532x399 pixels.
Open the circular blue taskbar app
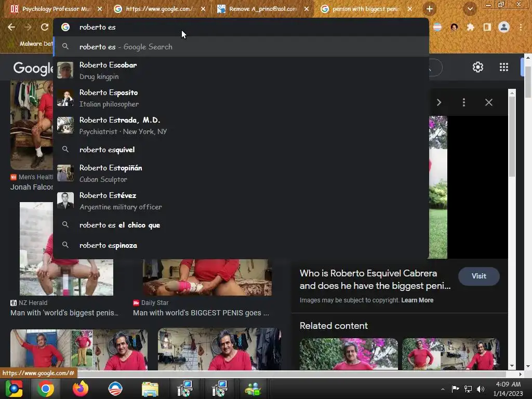click(x=115, y=389)
